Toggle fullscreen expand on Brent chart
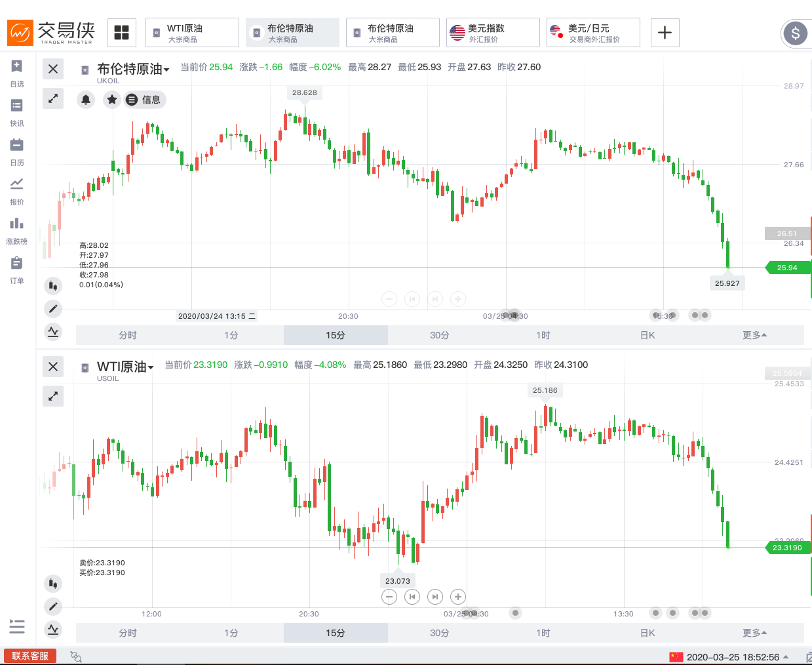 tap(53, 98)
